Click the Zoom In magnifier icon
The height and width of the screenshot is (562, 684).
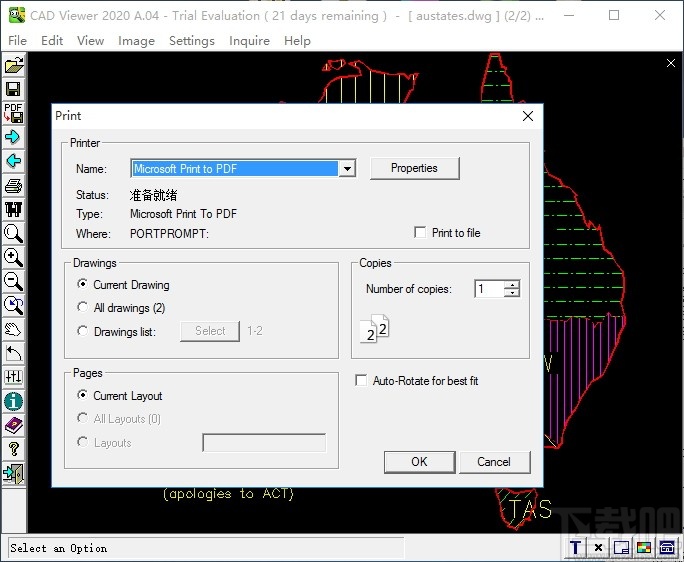click(x=14, y=257)
